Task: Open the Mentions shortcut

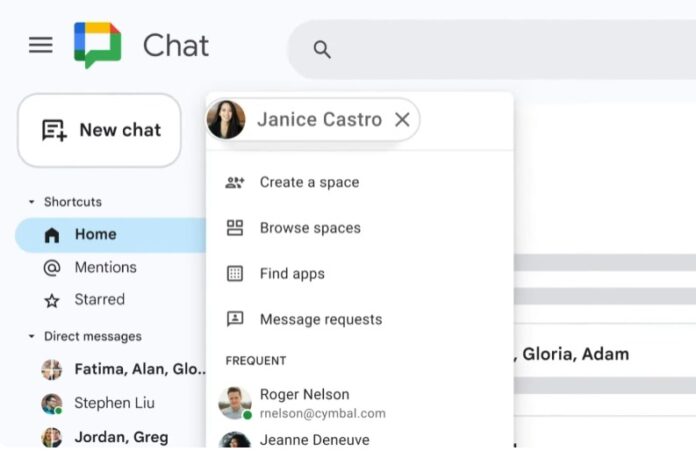Action: click(105, 268)
